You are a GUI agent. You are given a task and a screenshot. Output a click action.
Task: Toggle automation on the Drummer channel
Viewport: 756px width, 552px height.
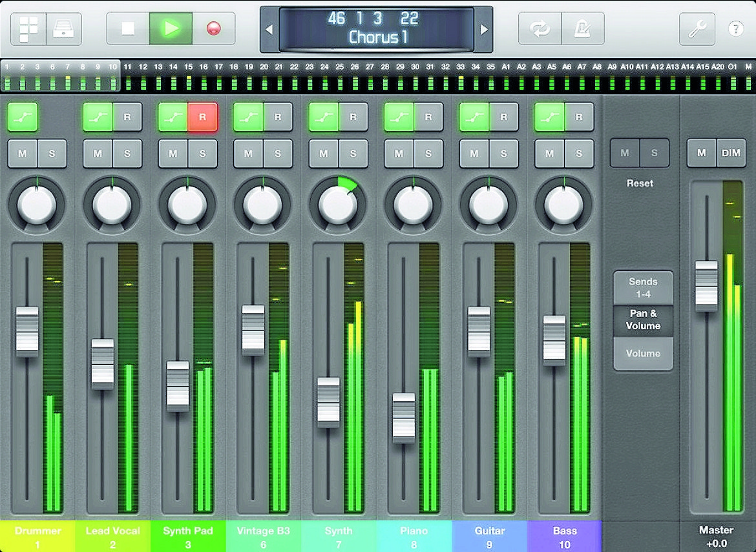click(23, 117)
